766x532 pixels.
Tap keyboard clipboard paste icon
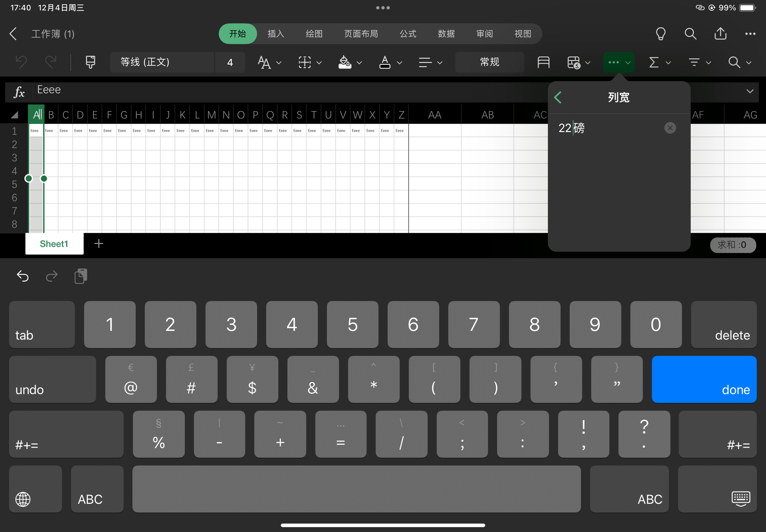tap(81, 276)
